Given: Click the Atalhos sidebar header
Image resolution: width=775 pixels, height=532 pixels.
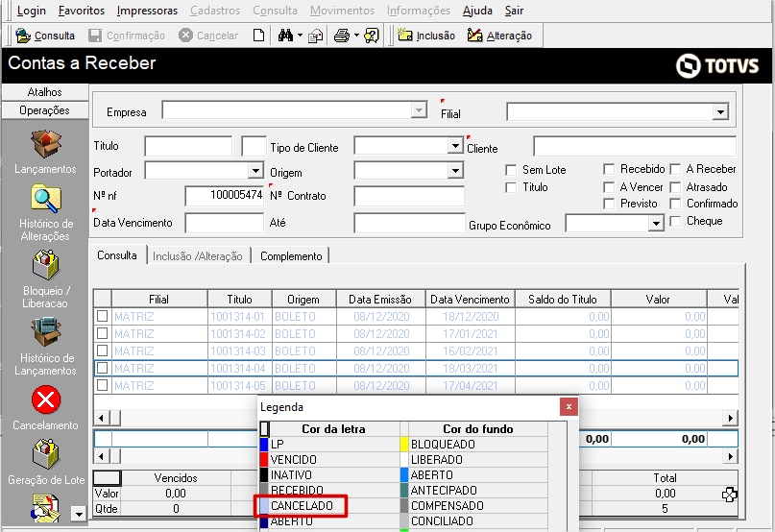Looking at the screenshot, I should [x=45, y=92].
